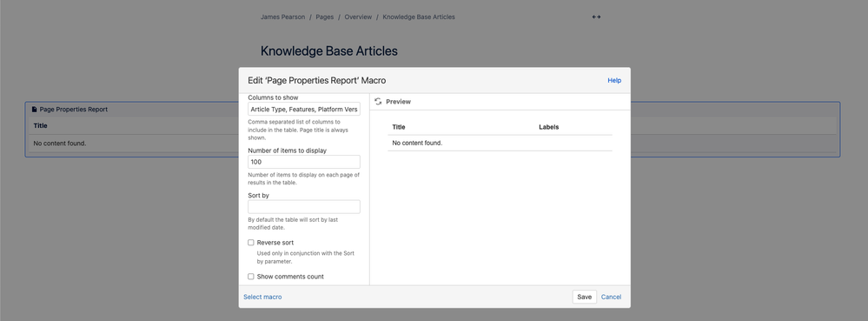868x321 pixels.
Task: Click the Title header in background macro
Action: coord(41,126)
